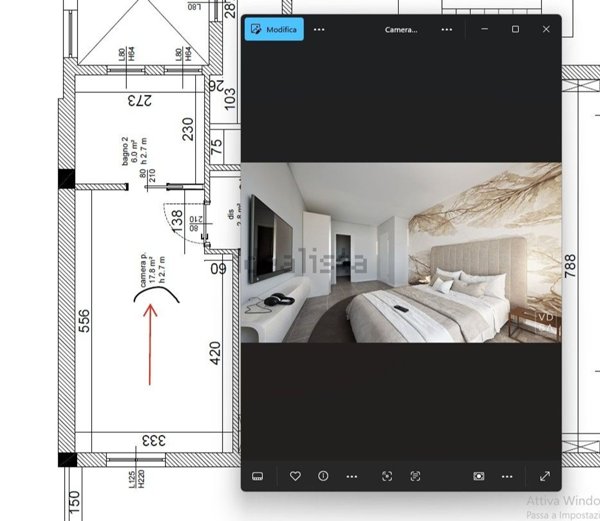The height and width of the screenshot is (521, 600).
Task: Maximize the photo viewer window
Action: 515,30
